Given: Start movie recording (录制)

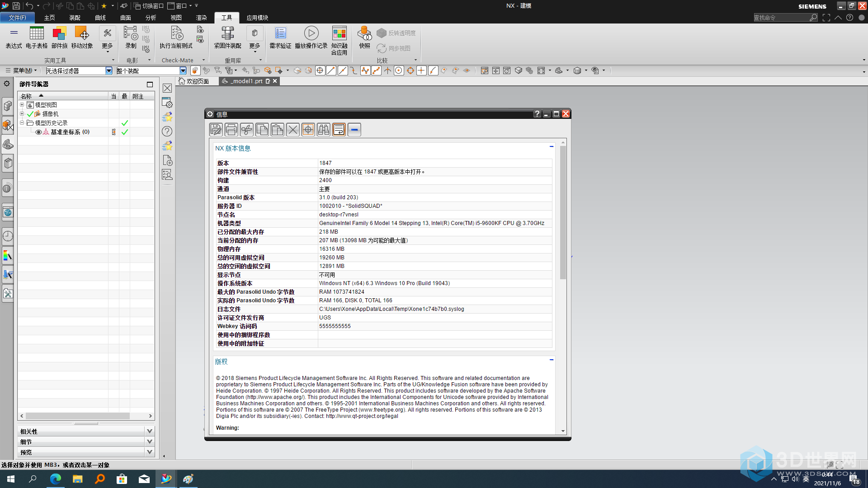Looking at the screenshot, I should (131, 38).
